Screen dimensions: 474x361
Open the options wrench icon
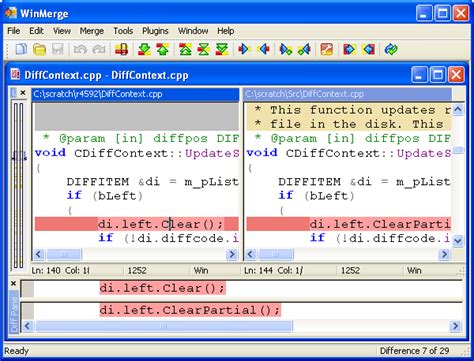click(x=326, y=50)
